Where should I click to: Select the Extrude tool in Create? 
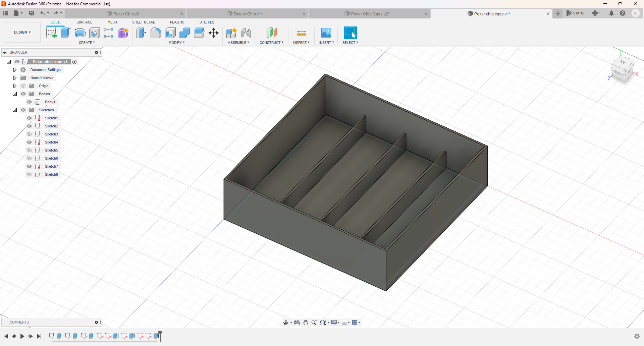(x=65, y=33)
